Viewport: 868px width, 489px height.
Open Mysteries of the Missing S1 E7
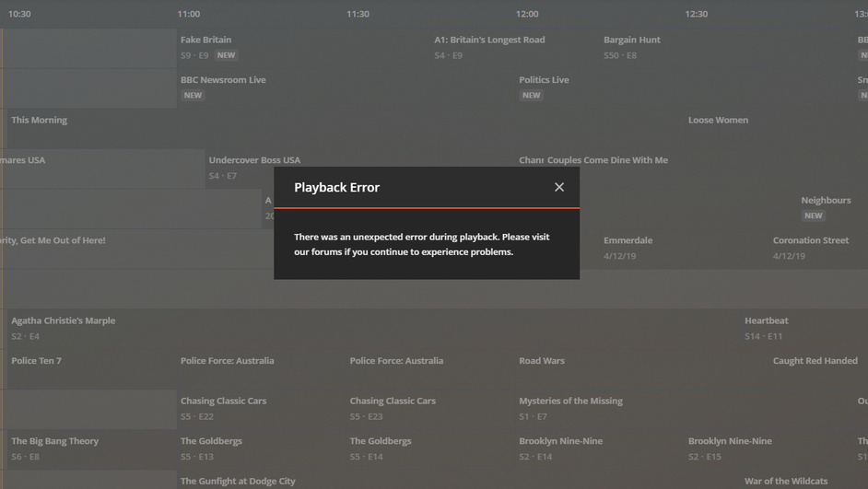[685, 409]
